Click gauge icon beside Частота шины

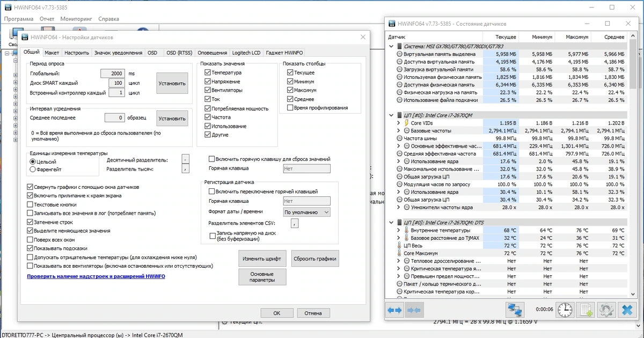click(399, 138)
